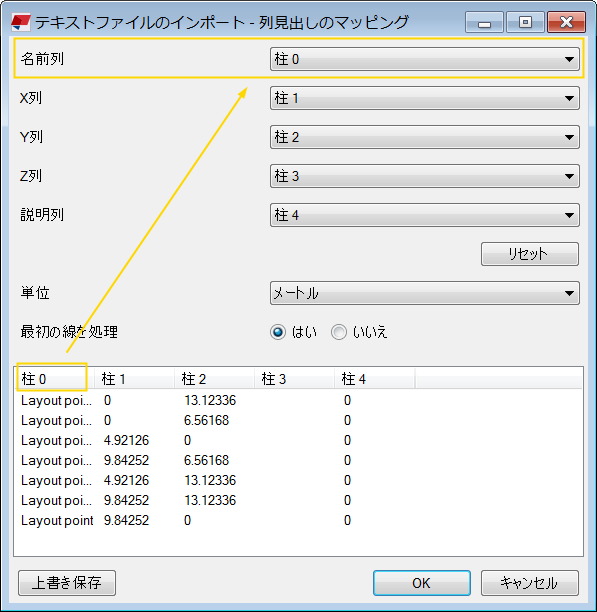This screenshot has width=597, height=612.
Task: Confirm with the OK button
Action: (421, 583)
